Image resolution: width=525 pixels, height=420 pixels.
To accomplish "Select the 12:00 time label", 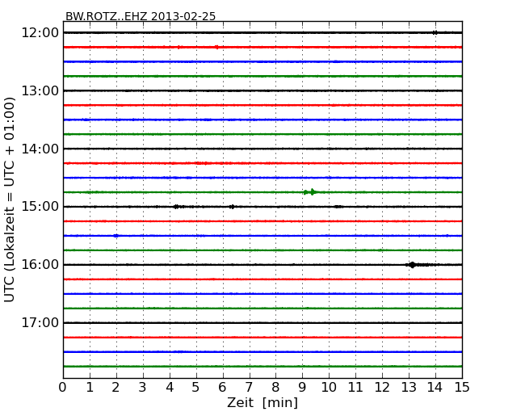I will [40, 33].
